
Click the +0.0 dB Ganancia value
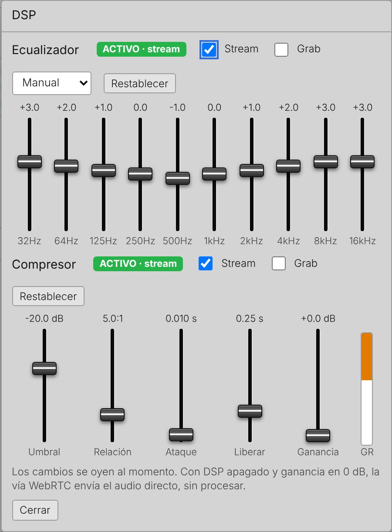point(318,319)
